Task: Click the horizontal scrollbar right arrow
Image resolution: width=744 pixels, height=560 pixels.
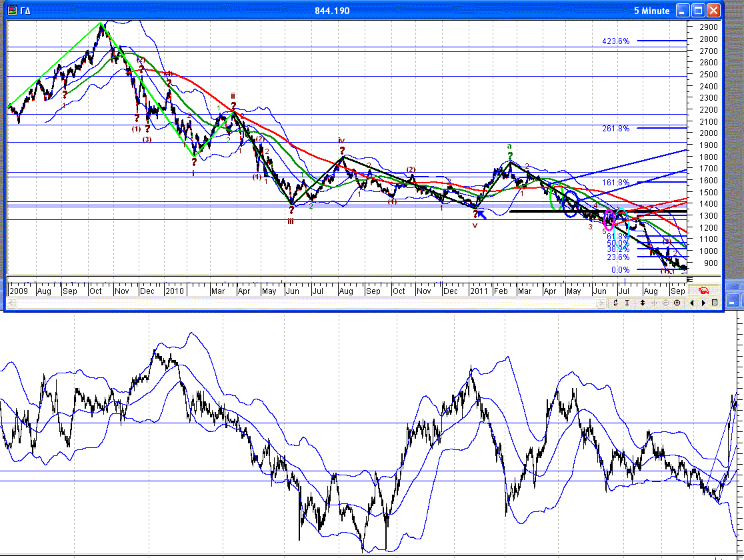Action: pyautogui.click(x=601, y=303)
